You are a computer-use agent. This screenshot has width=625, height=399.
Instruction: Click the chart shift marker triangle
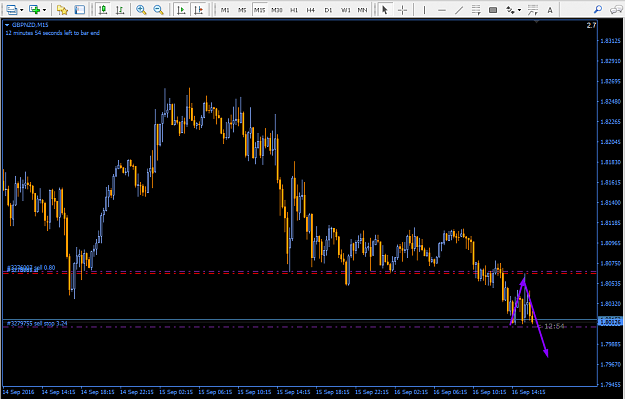pos(537,22)
